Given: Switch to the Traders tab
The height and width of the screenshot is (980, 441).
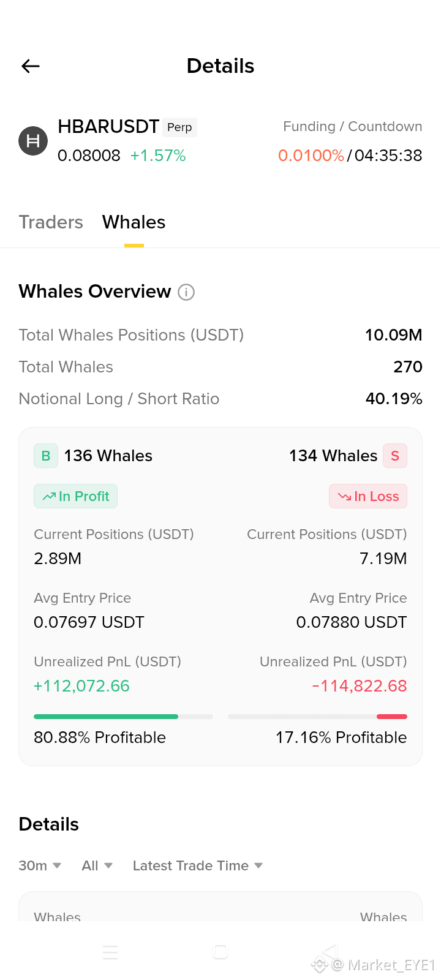Looking at the screenshot, I should tap(51, 222).
